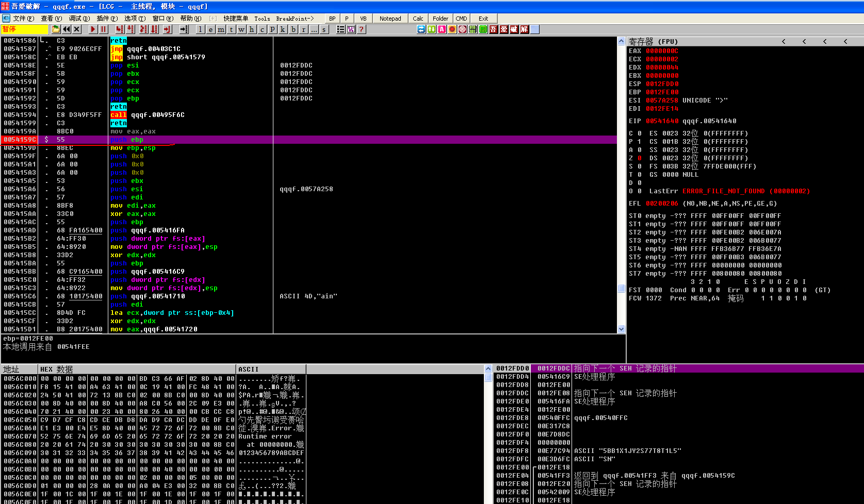Click the orange record circle plugin icon
The width and height of the screenshot is (864, 504).
coord(452,29)
